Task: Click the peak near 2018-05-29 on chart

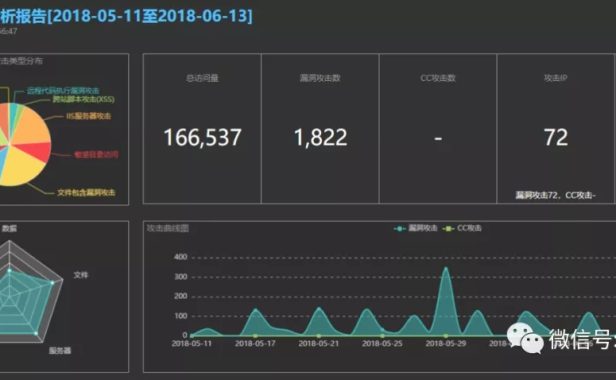Action: click(446, 269)
